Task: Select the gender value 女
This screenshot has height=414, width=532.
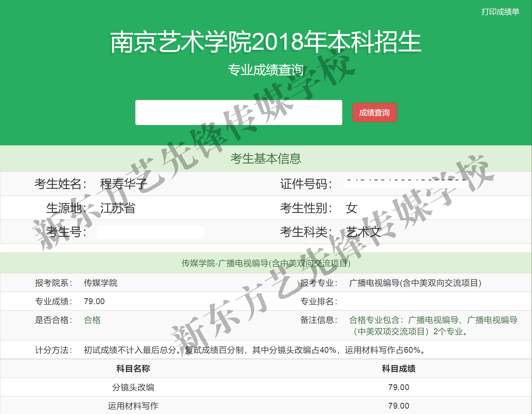Action: pyautogui.click(x=351, y=208)
